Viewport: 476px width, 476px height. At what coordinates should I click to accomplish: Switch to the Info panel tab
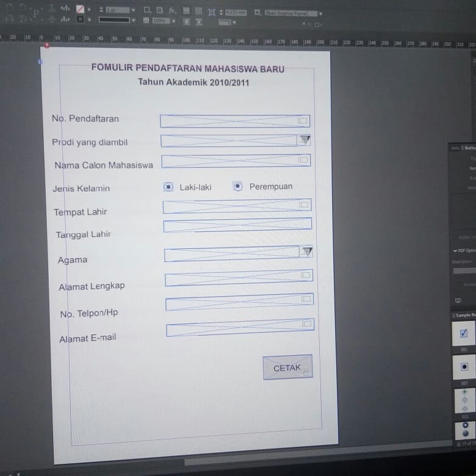click(455, 148)
